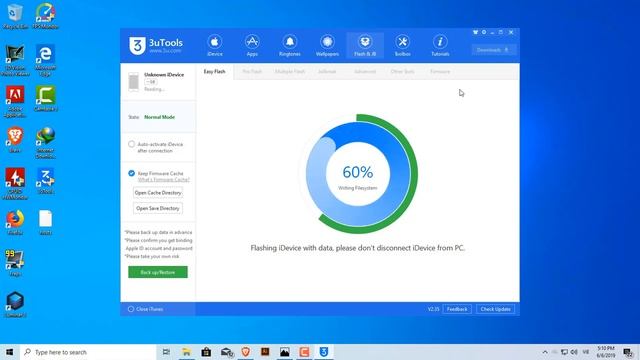This screenshot has width=640, height=360.
Task: Open the Windows Start menu
Action: [x=10, y=352]
